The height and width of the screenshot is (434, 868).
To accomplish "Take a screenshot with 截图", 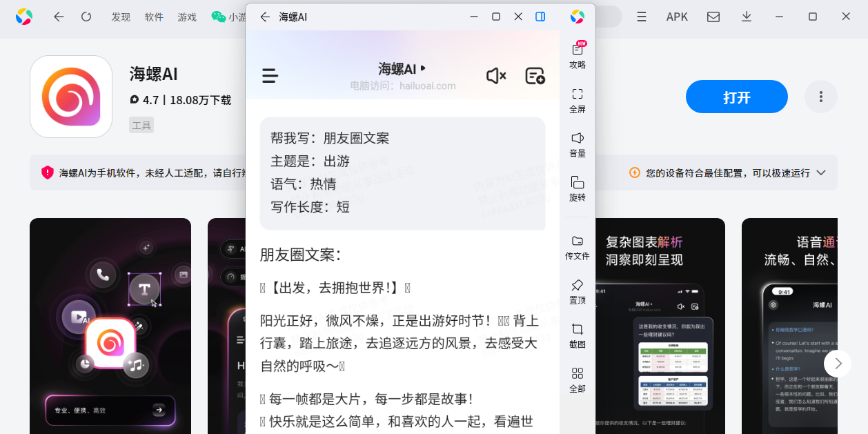I will tap(578, 335).
